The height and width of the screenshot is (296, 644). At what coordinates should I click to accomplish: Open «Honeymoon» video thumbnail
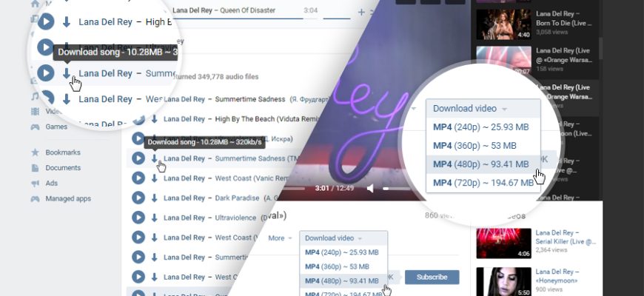click(503, 282)
